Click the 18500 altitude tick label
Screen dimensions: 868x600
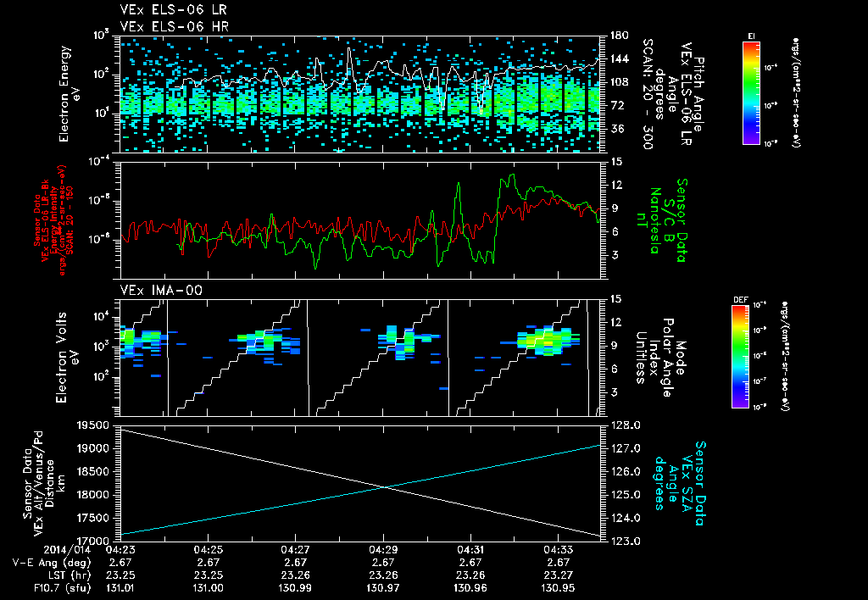pos(92,471)
